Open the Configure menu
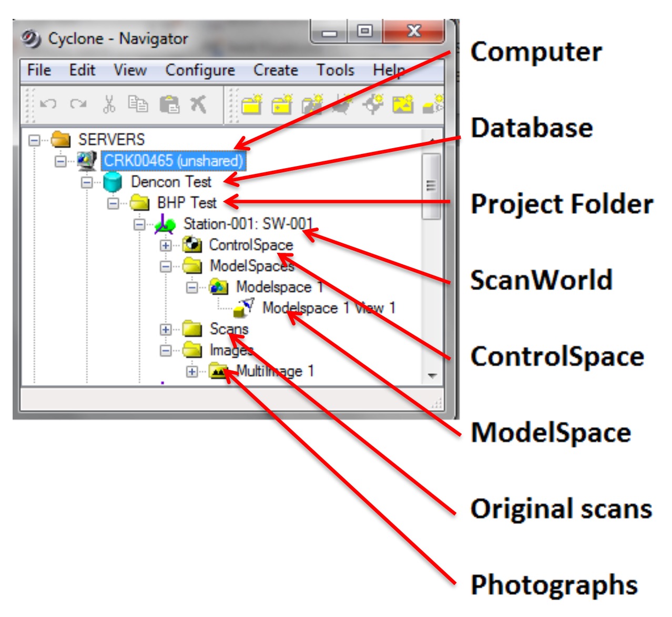This screenshot has height=617, width=672. pyautogui.click(x=200, y=70)
